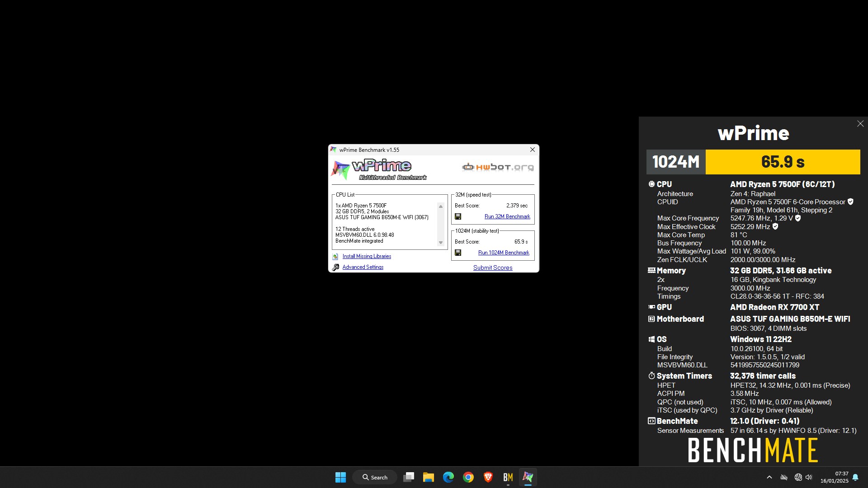Click the Windows 11 22H2 text
This screenshot has width=868, height=488.
(760, 339)
